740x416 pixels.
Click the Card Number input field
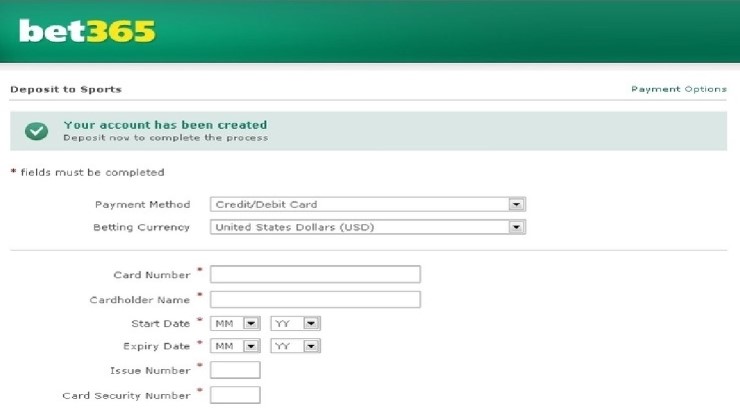point(315,274)
